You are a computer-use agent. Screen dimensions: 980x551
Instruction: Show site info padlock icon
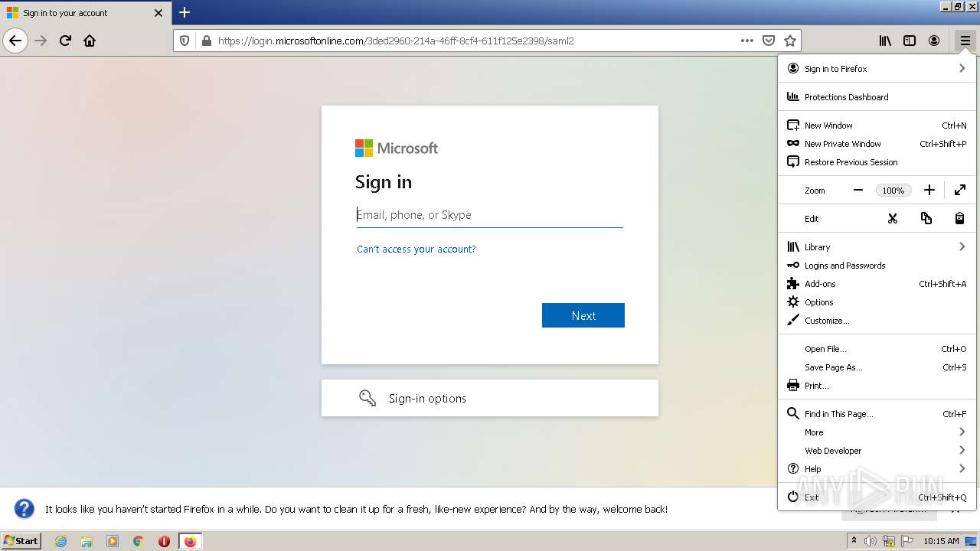click(205, 41)
